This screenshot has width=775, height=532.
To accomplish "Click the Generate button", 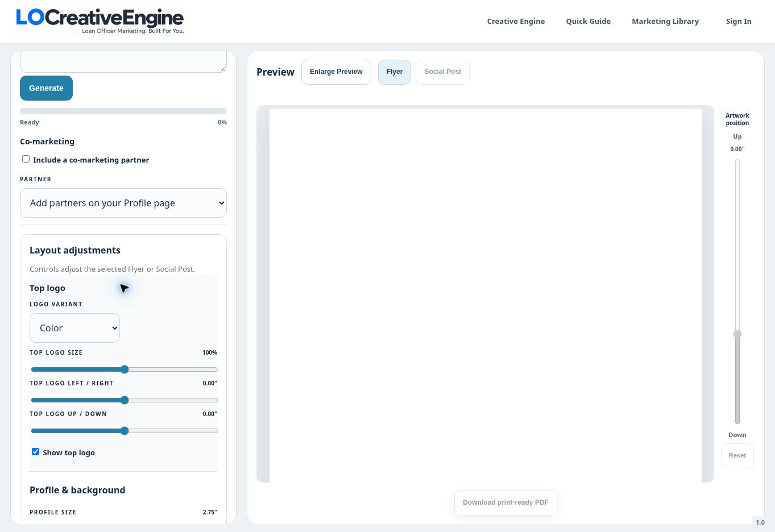I will [x=46, y=88].
